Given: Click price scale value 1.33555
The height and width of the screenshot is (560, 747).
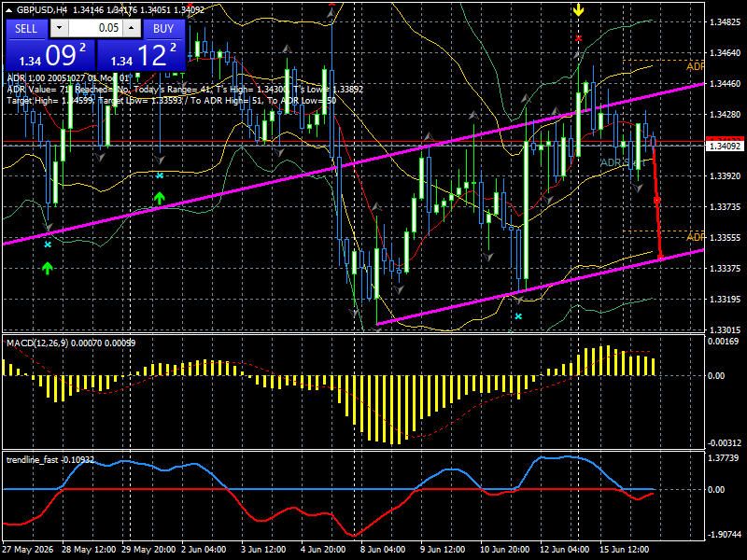Looking at the screenshot, I should click(726, 237).
